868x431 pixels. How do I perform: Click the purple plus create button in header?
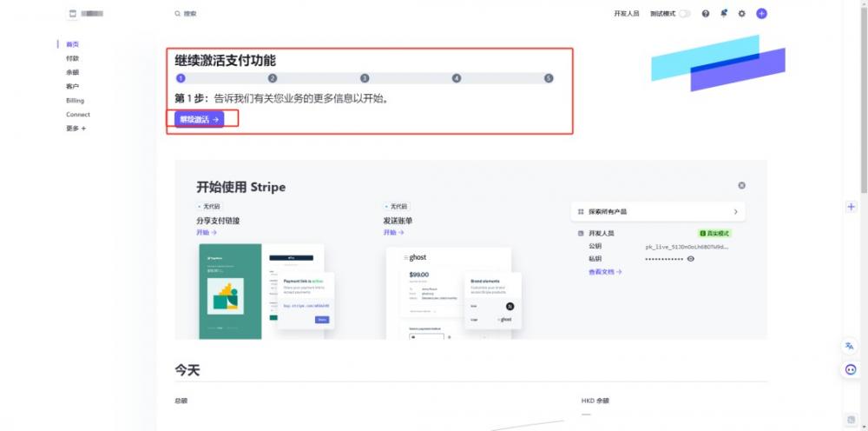tap(762, 14)
